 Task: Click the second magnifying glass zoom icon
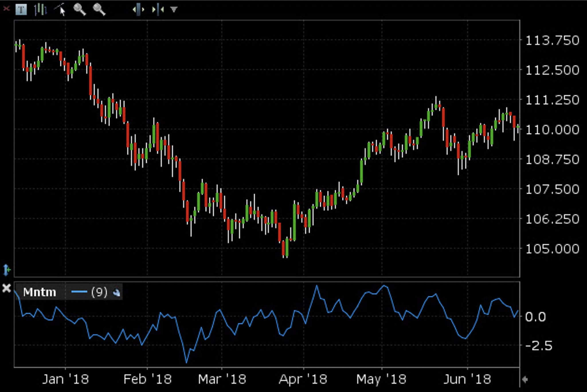click(99, 9)
